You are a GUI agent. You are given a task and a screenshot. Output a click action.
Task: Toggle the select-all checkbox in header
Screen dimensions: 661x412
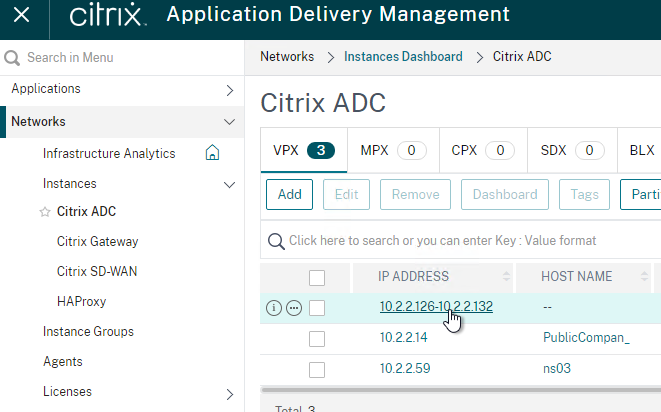tap(317, 278)
